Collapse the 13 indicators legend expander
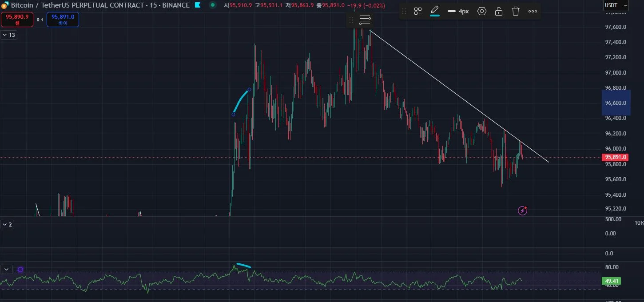Screen dimensions: 644x302 (8, 35)
